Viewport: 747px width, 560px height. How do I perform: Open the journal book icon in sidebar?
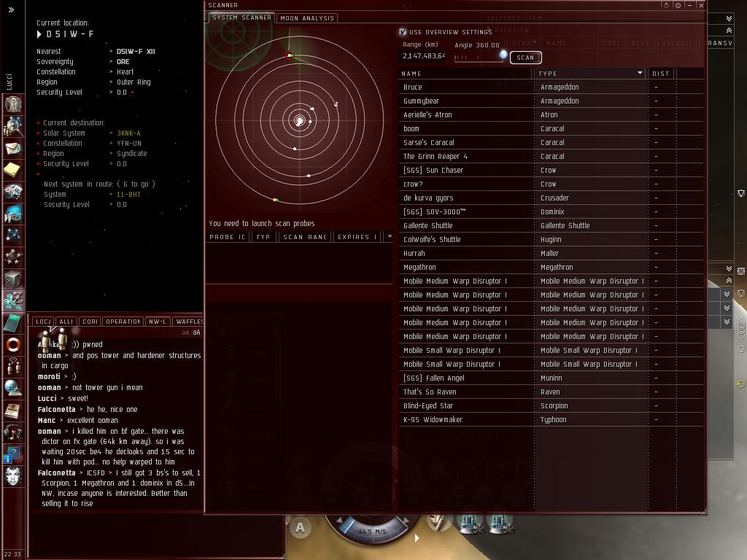point(13,411)
